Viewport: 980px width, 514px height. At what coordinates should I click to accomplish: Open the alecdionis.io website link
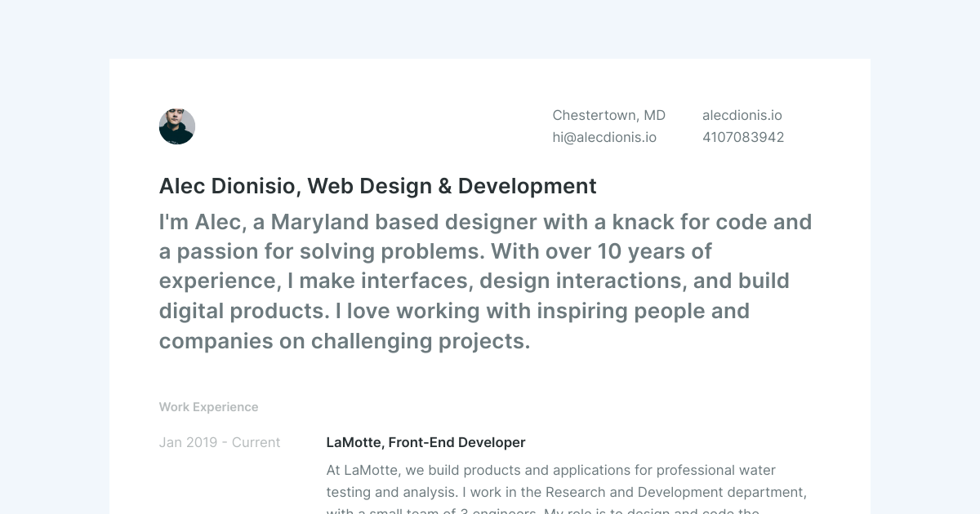point(742,115)
